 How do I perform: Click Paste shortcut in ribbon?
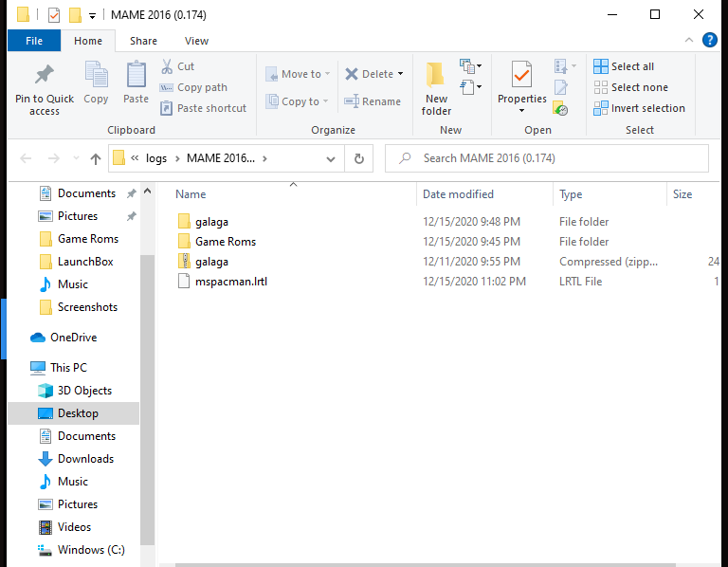tap(203, 108)
